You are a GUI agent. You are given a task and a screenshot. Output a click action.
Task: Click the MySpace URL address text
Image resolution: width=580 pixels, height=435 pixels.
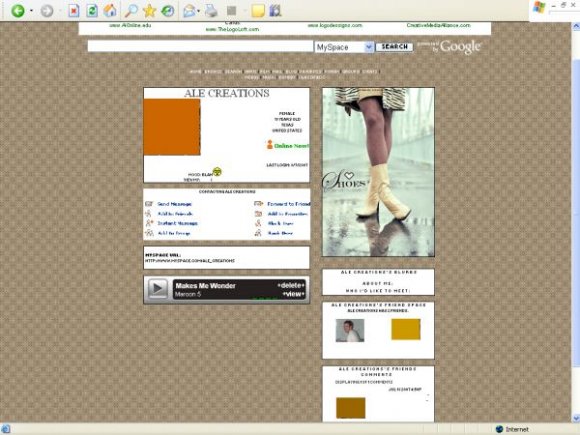coord(189,261)
